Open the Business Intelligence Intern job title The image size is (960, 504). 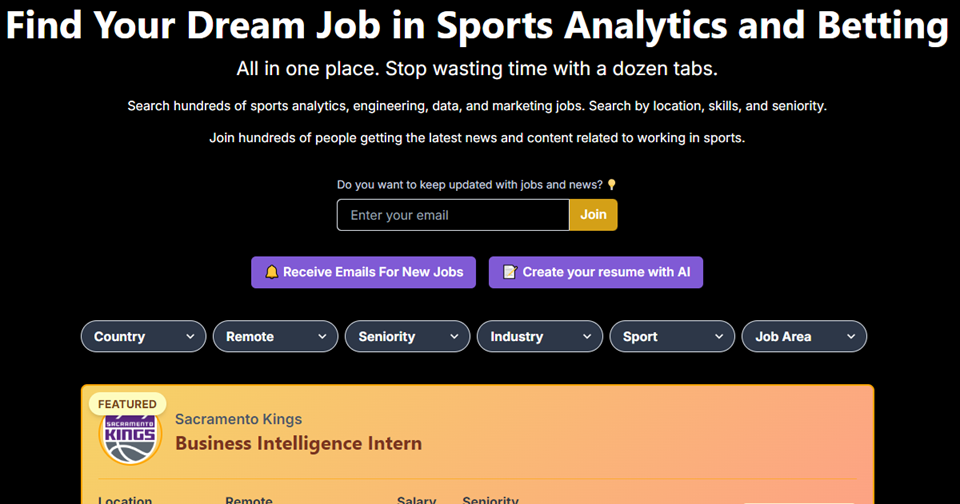(x=298, y=443)
